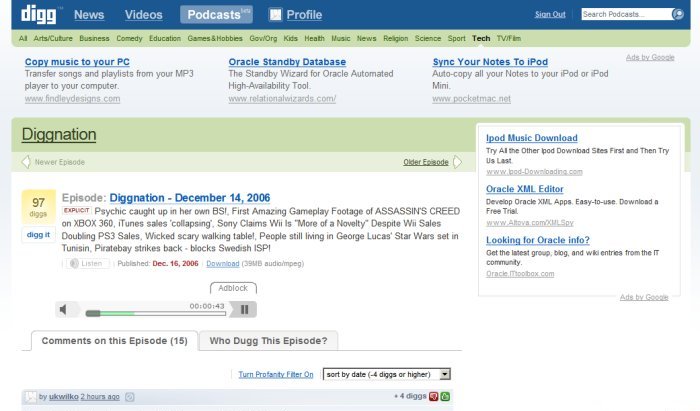The image size is (700, 411).
Task: Select the Arts/Culture category
Action: point(53,38)
